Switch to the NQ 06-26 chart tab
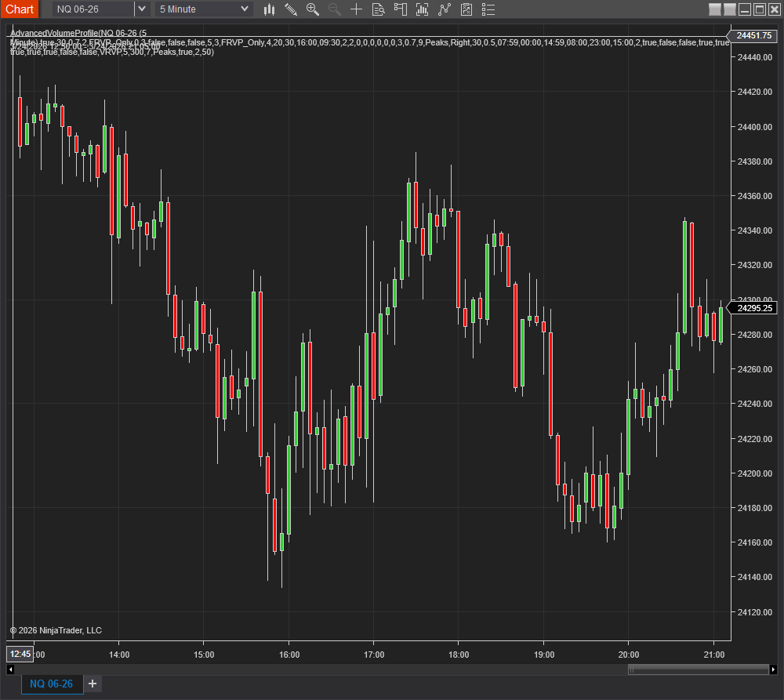Viewport: 784px width, 700px height. pos(52,684)
